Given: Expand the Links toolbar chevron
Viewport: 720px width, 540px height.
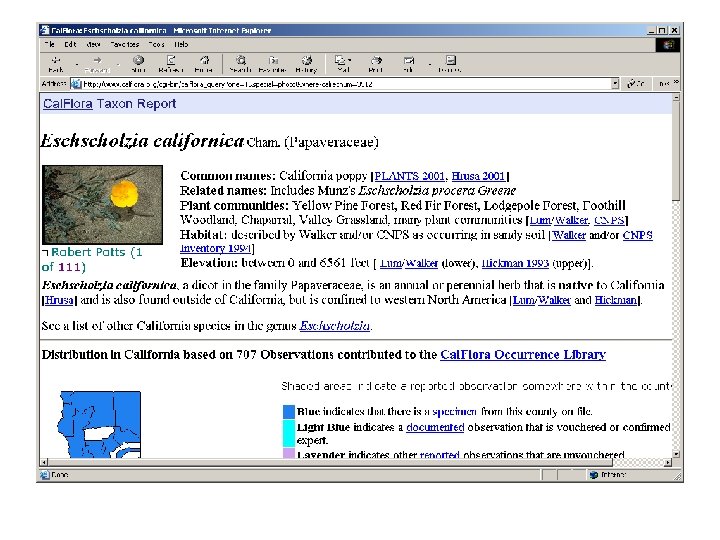Looking at the screenshot, I should click(x=676, y=82).
